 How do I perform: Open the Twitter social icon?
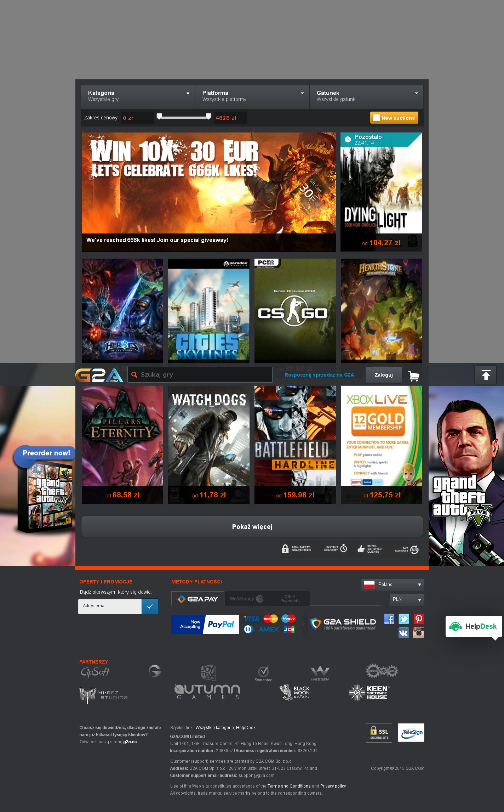pyautogui.click(x=403, y=619)
